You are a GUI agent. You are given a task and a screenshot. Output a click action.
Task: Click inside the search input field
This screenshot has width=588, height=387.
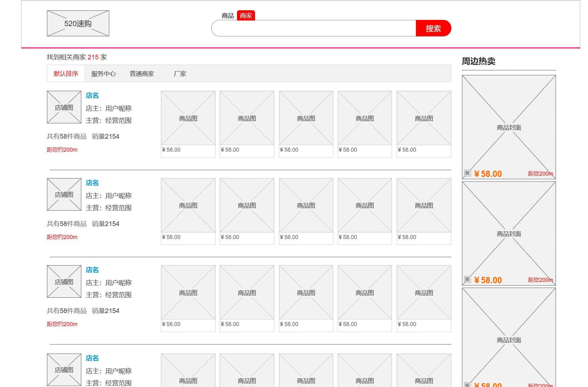click(311, 28)
